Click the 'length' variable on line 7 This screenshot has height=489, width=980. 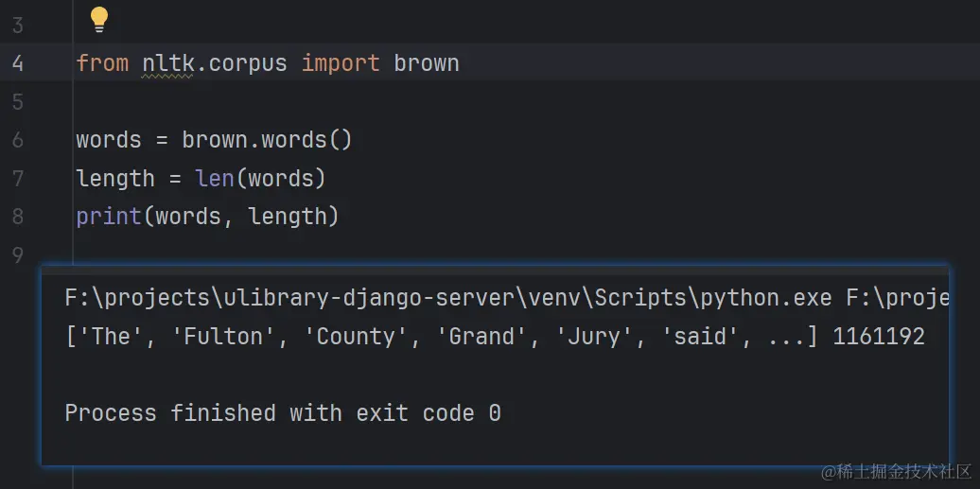coord(115,179)
